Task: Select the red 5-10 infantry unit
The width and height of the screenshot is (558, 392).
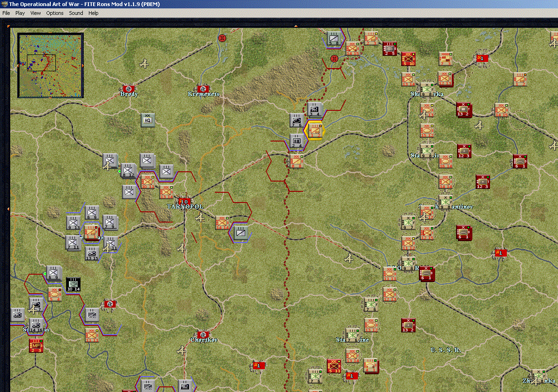Action: (408, 59)
